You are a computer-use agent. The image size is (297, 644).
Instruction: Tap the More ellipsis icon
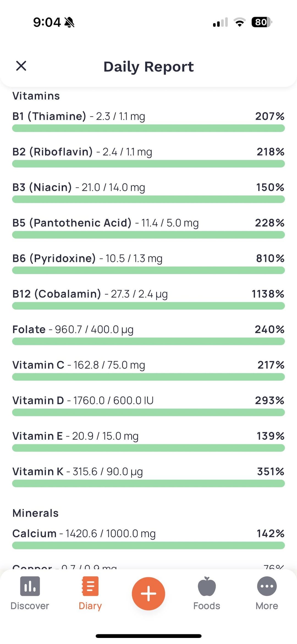[x=267, y=586]
